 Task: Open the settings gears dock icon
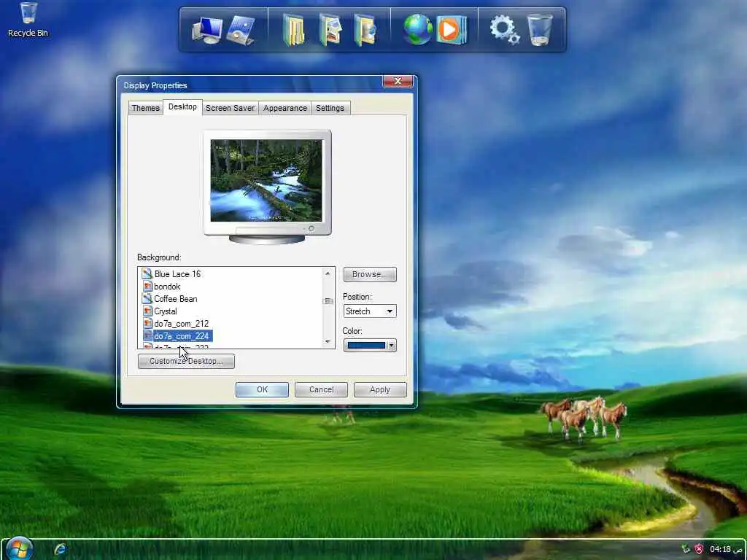click(505, 29)
